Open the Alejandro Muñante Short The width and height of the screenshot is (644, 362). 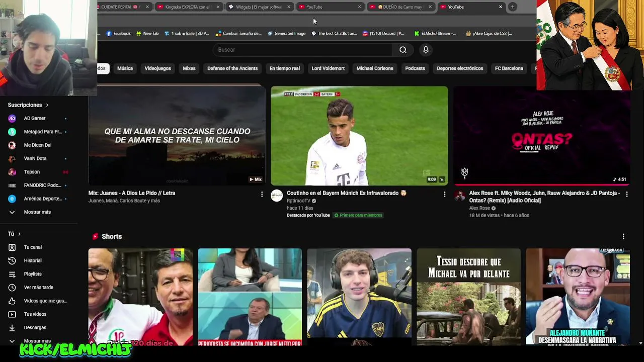(x=578, y=297)
